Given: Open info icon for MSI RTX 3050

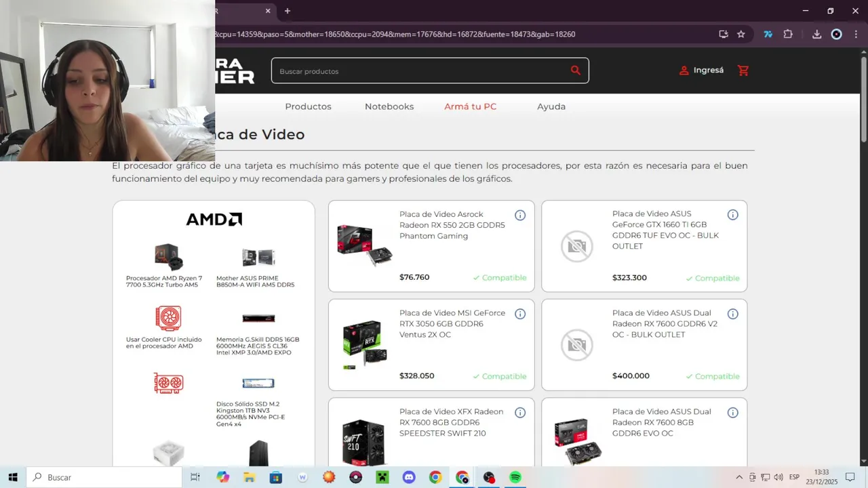Looking at the screenshot, I should tap(520, 314).
